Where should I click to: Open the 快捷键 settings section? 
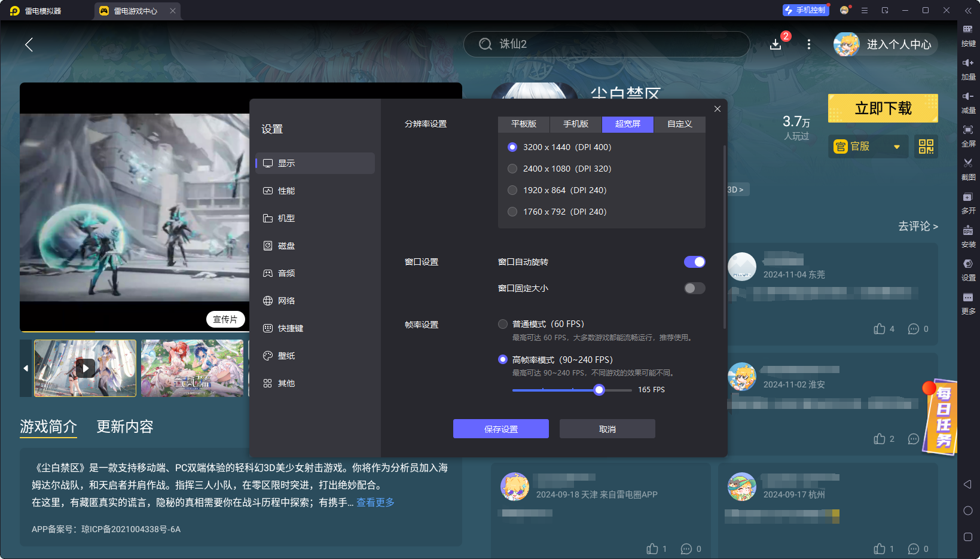tap(315, 328)
